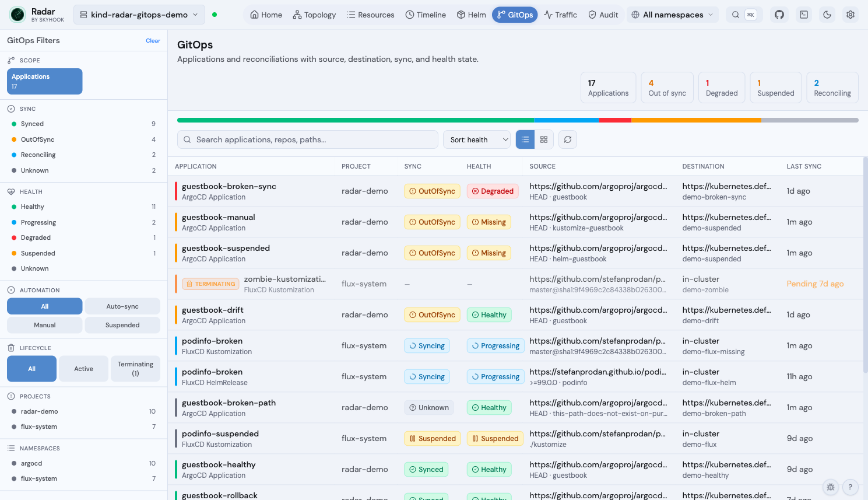Open the Timeline tab
The width and height of the screenshot is (868, 500).
(426, 15)
